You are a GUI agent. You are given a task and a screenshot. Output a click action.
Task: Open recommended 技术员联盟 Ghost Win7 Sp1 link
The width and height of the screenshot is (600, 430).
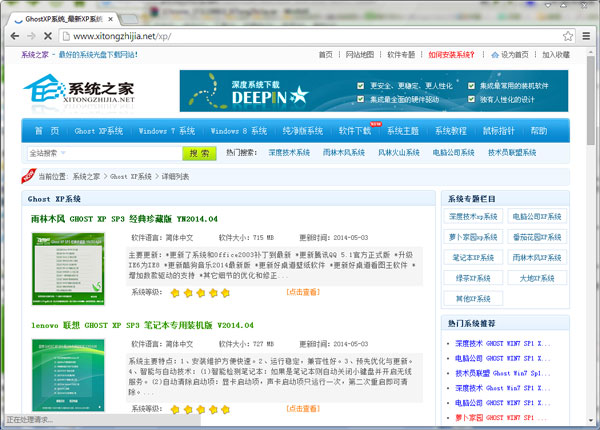pos(503,373)
